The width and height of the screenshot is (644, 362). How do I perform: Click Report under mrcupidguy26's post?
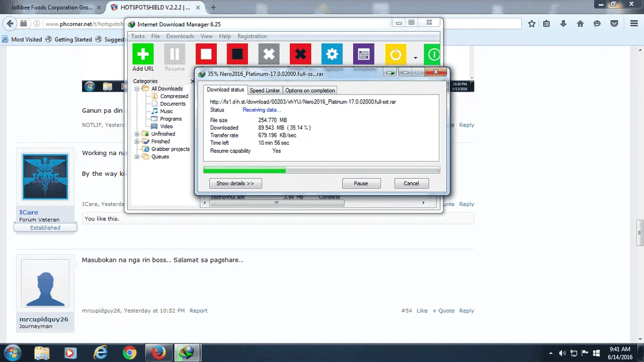tap(199, 311)
